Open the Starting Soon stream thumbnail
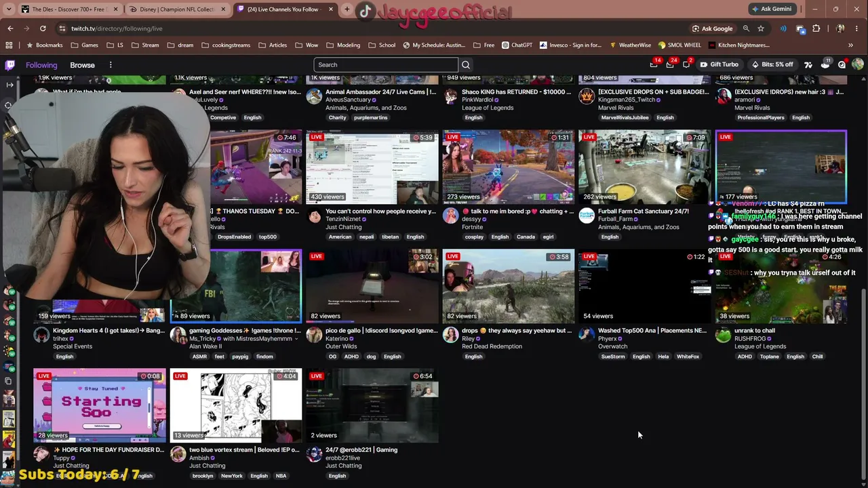This screenshot has width=868, height=488. point(100,405)
